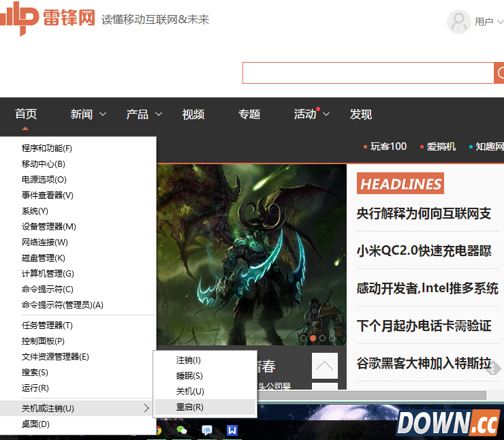Open 磁盘管理(K)
Viewport: 504px width, 440px height.
[78, 258]
